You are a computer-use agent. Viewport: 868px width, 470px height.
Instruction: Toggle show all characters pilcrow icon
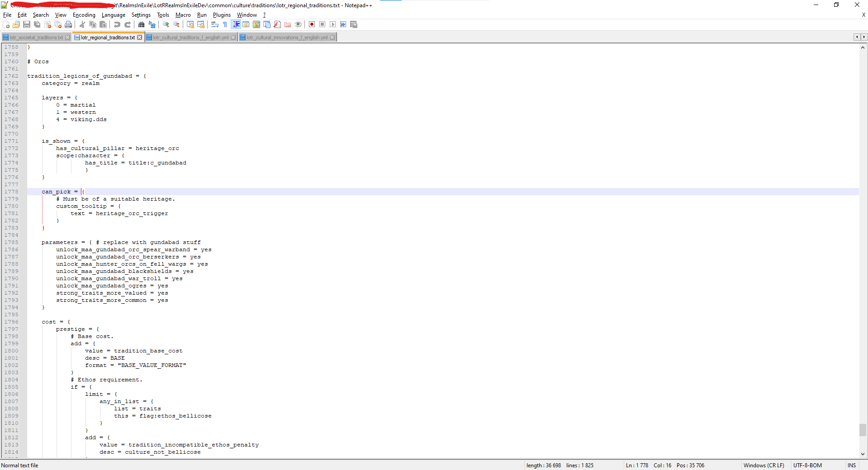pos(225,24)
